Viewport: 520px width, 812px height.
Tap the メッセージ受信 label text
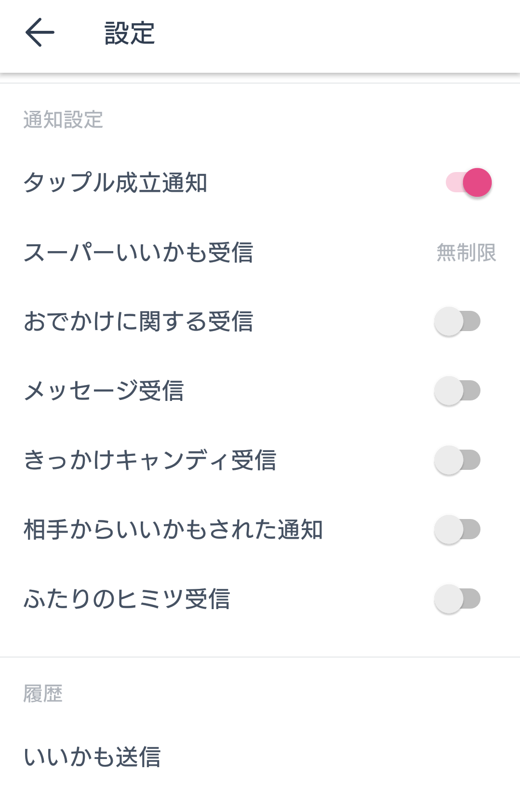click(x=104, y=391)
